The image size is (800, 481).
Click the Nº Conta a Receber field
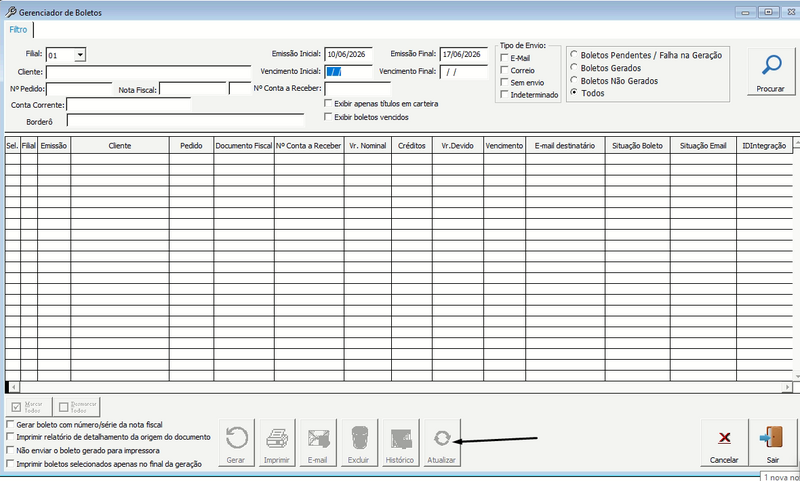357,89
